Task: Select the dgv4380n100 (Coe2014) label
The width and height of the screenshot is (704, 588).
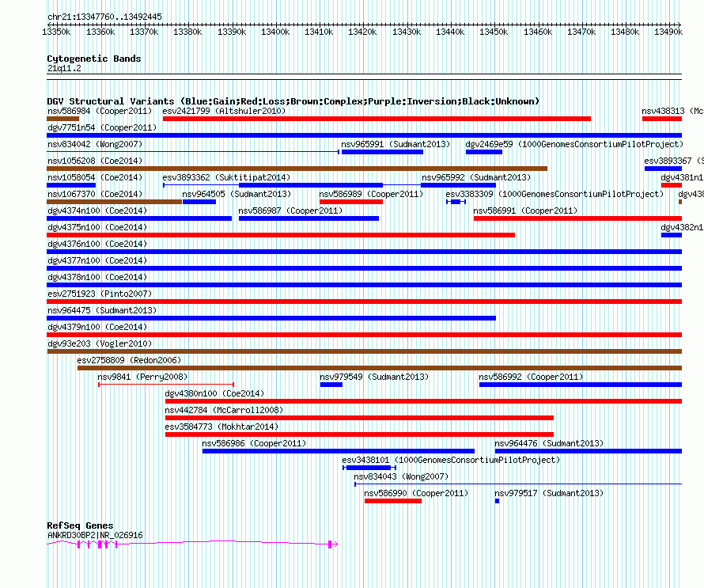Action: point(214,393)
